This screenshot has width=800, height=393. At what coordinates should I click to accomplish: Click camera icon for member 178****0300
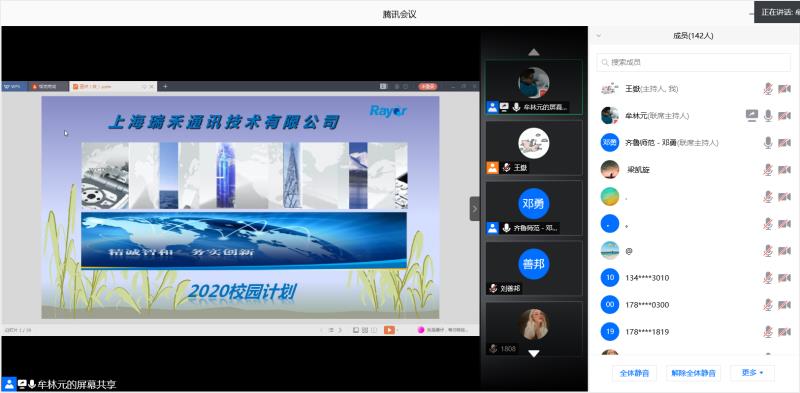(784, 305)
